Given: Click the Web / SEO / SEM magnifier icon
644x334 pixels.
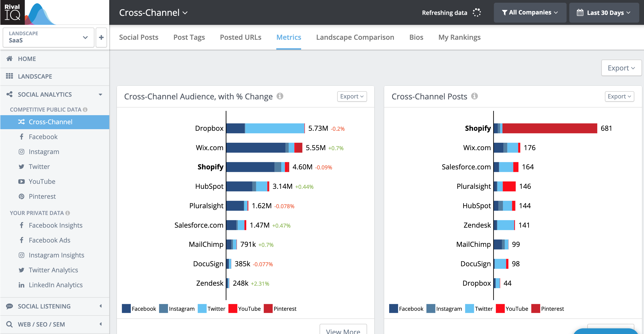Looking at the screenshot, I should click(x=9, y=324).
